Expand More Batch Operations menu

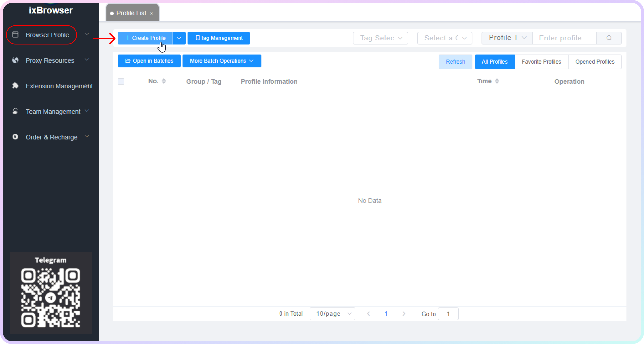coord(222,61)
